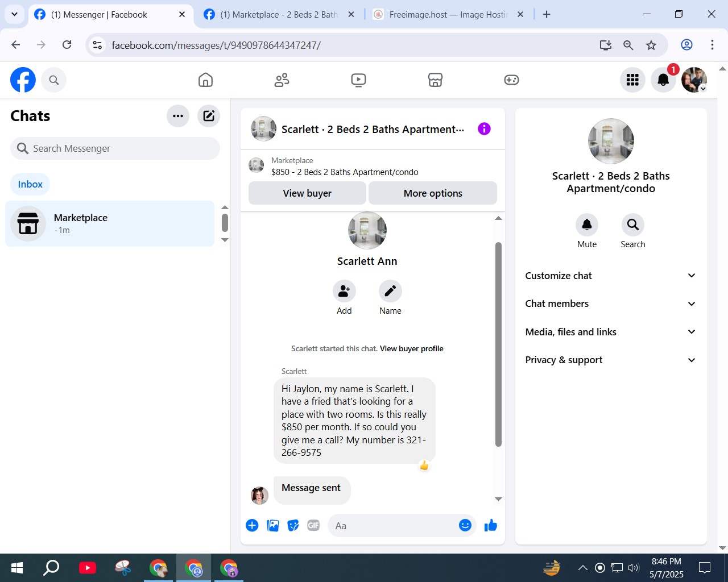Choose a GIF in the composer
Viewport: 728px width, 582px height.
coord(313,526)
